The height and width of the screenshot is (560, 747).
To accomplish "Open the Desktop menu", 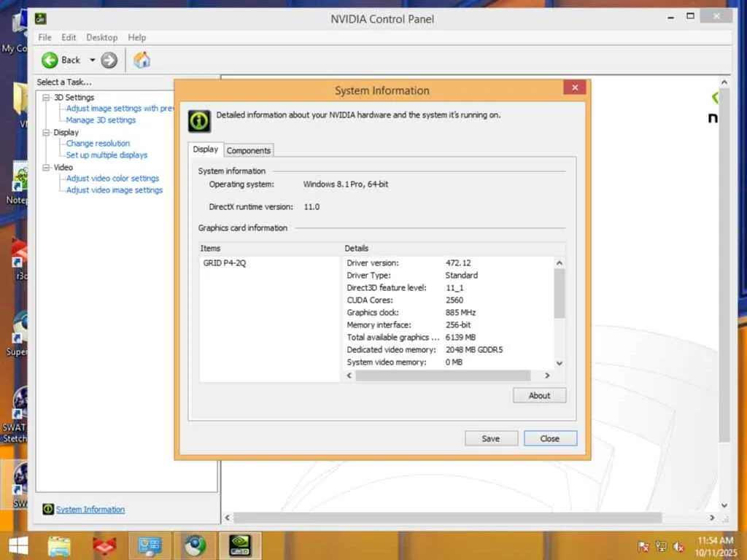I will coord(102,38).
